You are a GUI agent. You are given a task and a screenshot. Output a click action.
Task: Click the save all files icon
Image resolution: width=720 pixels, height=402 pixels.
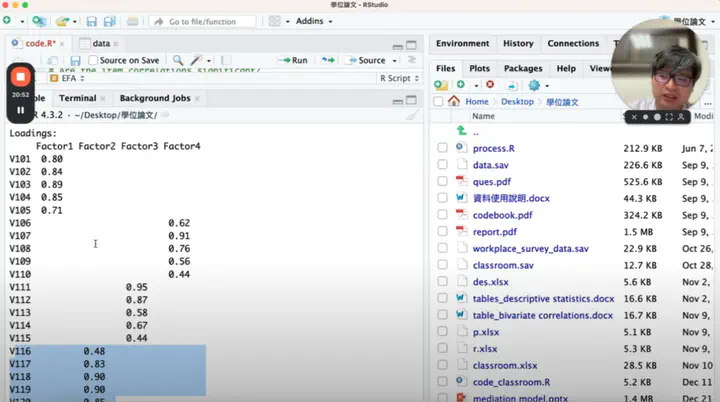click(109, 22)
